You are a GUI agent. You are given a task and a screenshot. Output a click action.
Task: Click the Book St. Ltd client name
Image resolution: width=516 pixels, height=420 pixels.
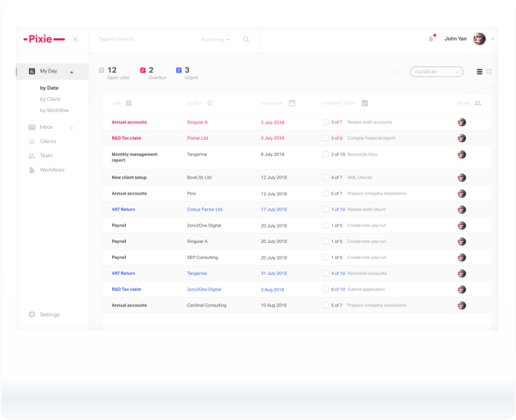[199, 177]
